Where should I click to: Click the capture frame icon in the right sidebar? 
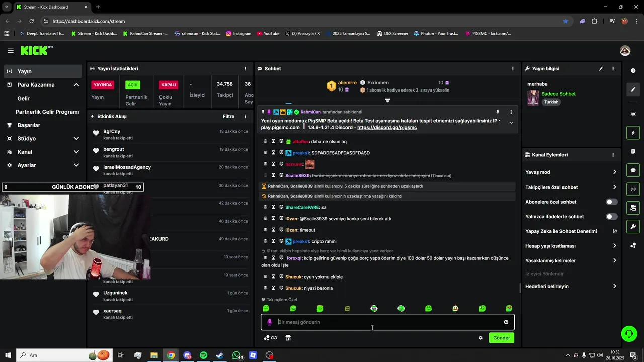click(x=633, y=114)
